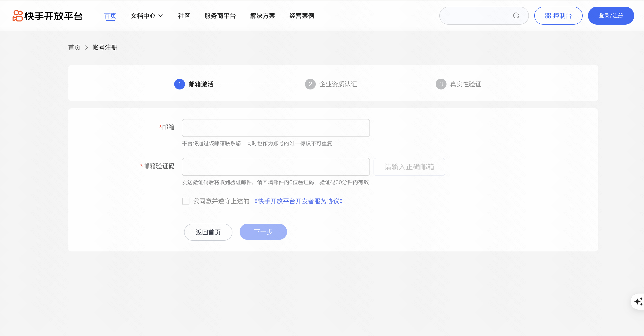The width and height of the screenshot is (644, 336).
Task: Open 快手开放平台开发者服务协议 link
Action: 298,201
